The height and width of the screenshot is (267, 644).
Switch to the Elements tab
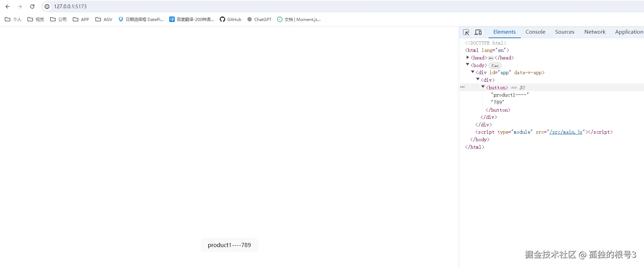point(504,32)
